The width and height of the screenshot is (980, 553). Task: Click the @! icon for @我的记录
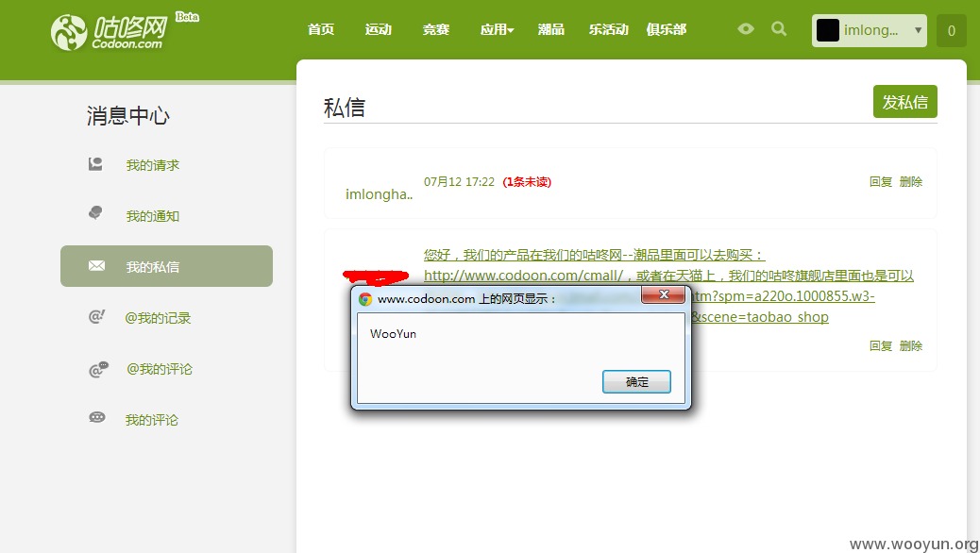96,316
